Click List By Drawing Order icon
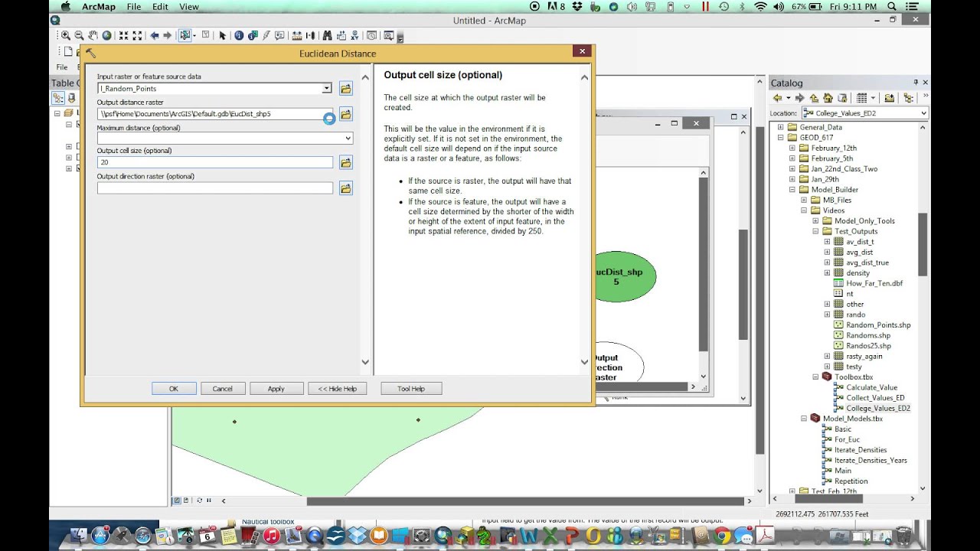 58,98
